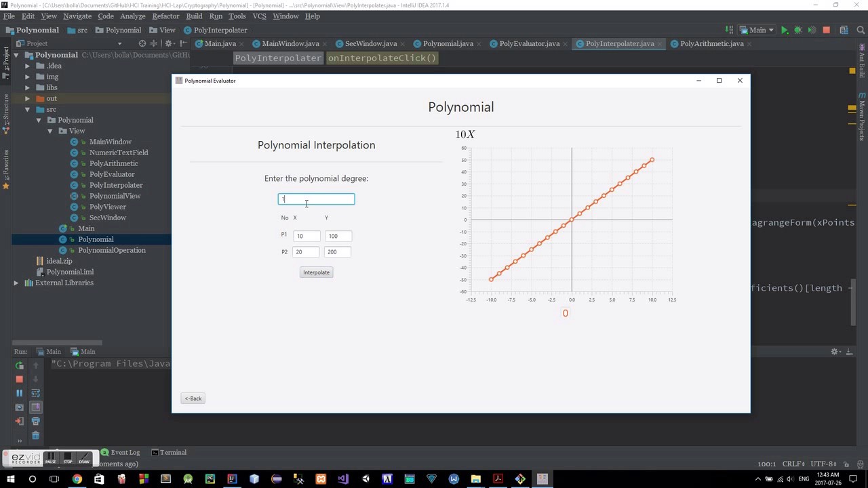
Task: Open Visual Studio from the taskbar
Action: pos(342,479)
